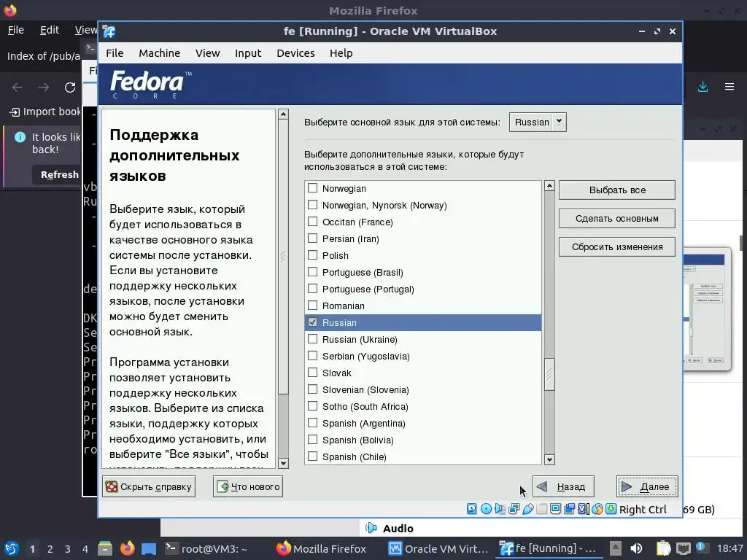The image size is (747, 560).
Task: Click the Refresh button in the Firefox notification
Action: (60, 175)
